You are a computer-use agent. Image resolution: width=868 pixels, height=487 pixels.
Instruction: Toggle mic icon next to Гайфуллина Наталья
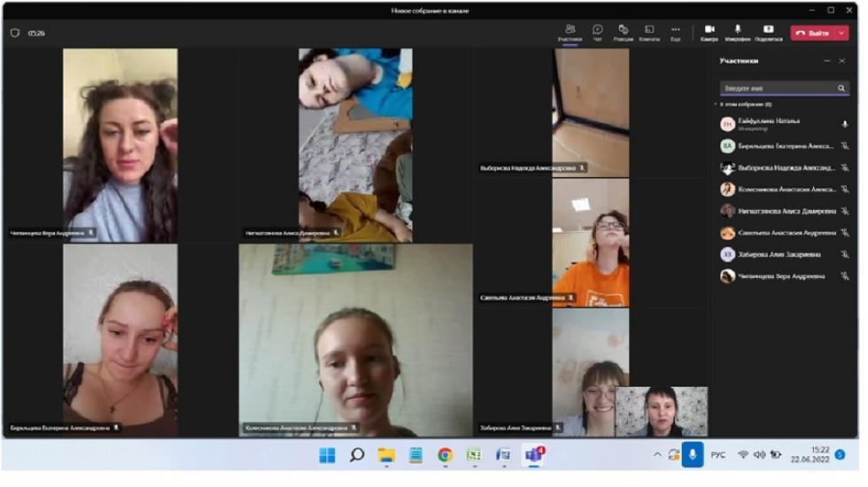tap(844, 125)
